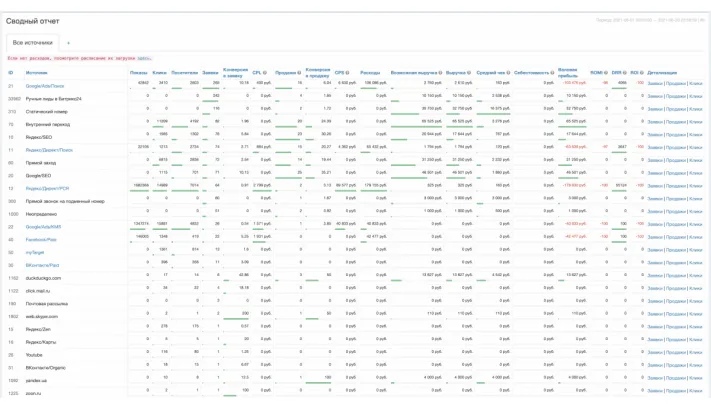The image size is (711, 409).
Task: Sort by the Заявки column header
Action: click(210, 73)
